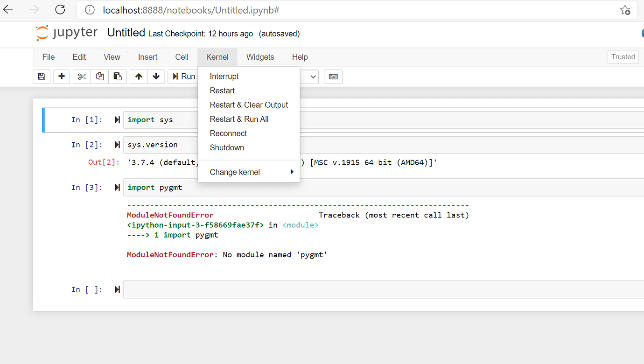Image resolution: width=644 pixels, height=364 pixels.
Task: Cut selected cell using scissors icon
Action: (81, 77)
